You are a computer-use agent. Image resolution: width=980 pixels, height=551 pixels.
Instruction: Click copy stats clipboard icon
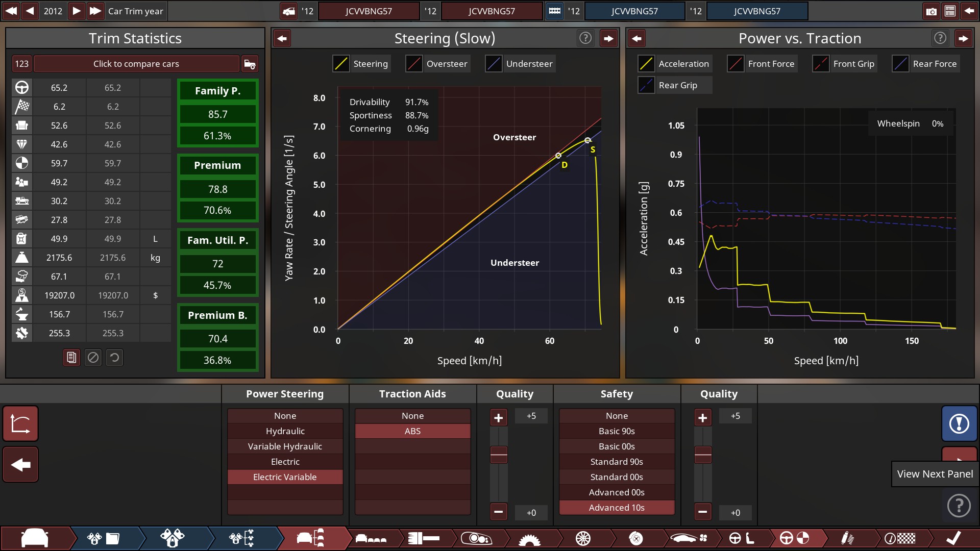tap(71, 358)
